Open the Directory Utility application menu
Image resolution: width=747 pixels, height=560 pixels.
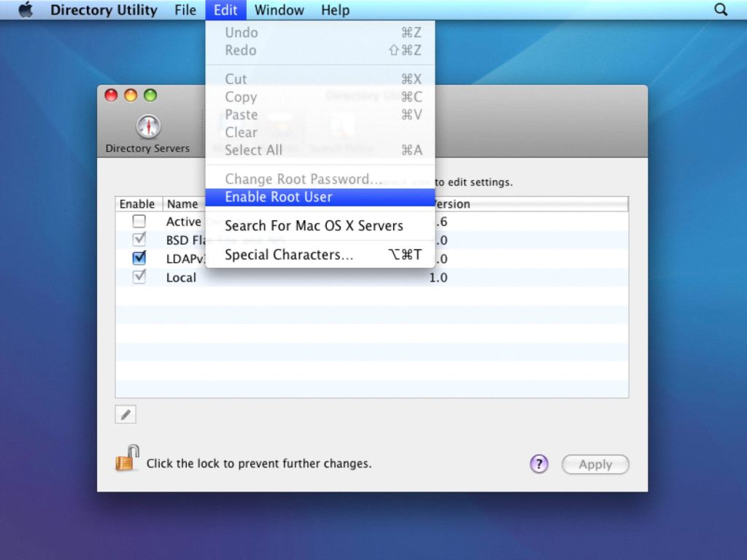coord(104,10)
